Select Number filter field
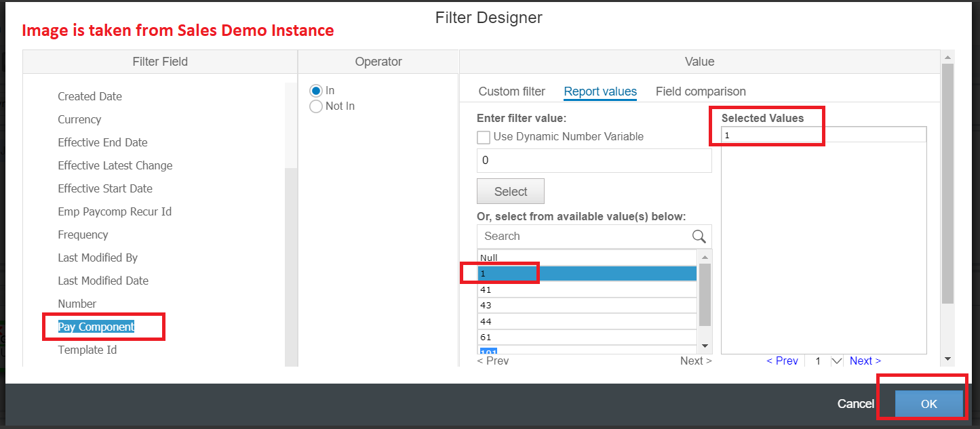The width and height of the screenshot is (980, 429). [77, 304]
